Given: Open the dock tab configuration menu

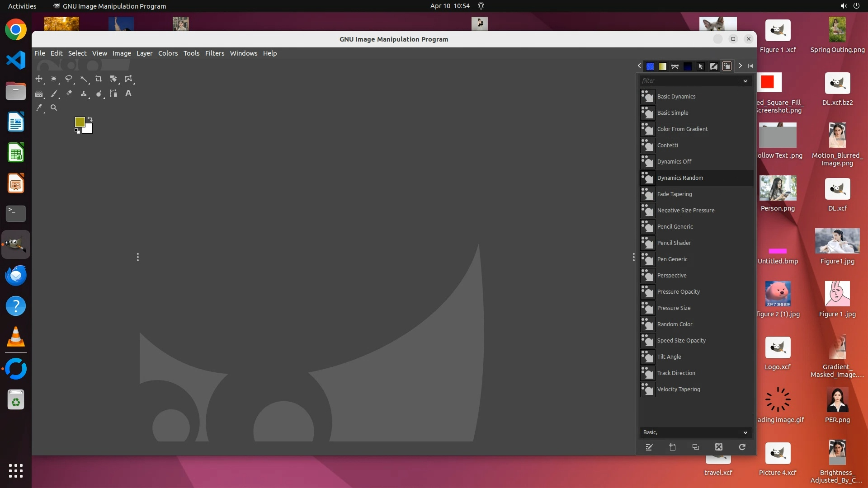Looking at the screenshot, I should 750,66.
